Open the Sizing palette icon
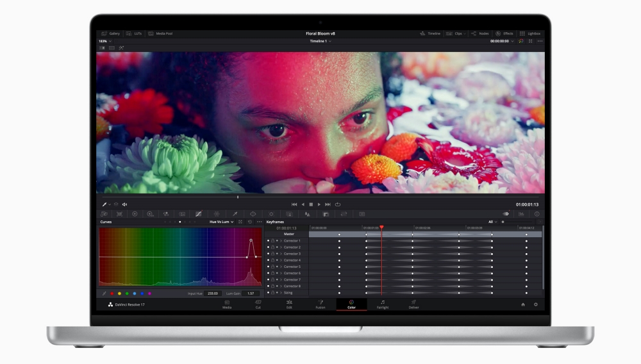The height and width of the screenshot is (364, 641). [x=344, y=214]
